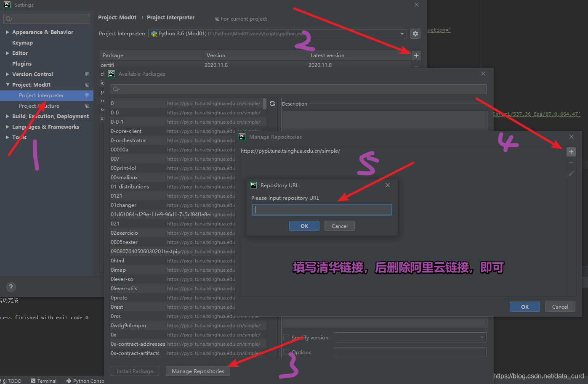The width and height of the screenshot is (588, 384).
Task: Click the Package column header
Action: pyautogui.click(x=151, y=55)
